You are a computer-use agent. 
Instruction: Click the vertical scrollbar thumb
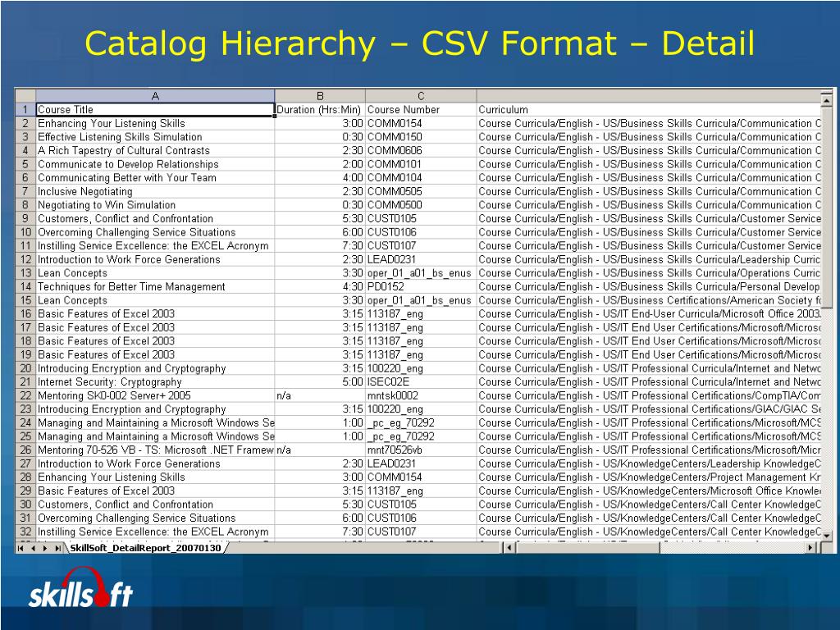coord(827,206)
